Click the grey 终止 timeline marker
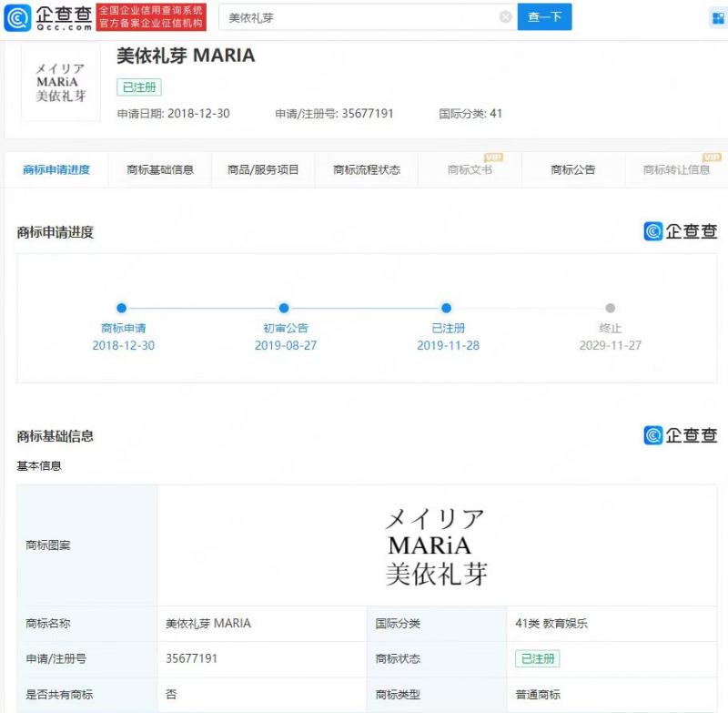The width and height of the screenshot is (728, 713). 610,308
